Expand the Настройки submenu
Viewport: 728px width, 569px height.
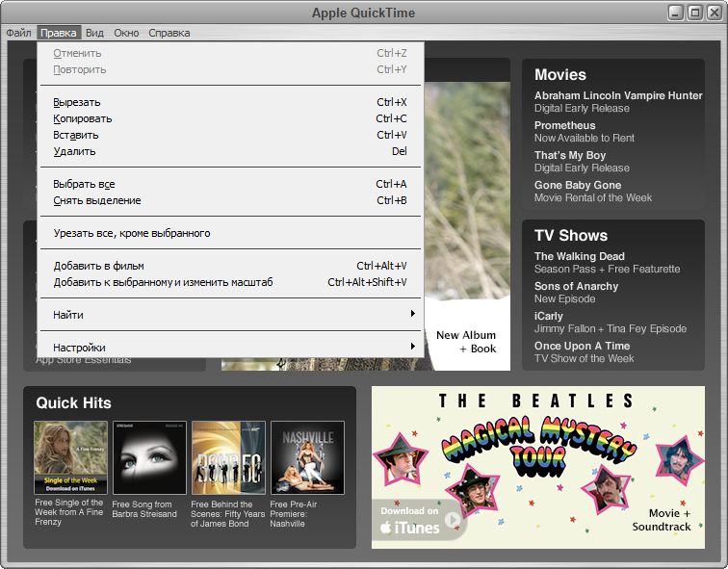pyautogui.click(x=230, y=348)
